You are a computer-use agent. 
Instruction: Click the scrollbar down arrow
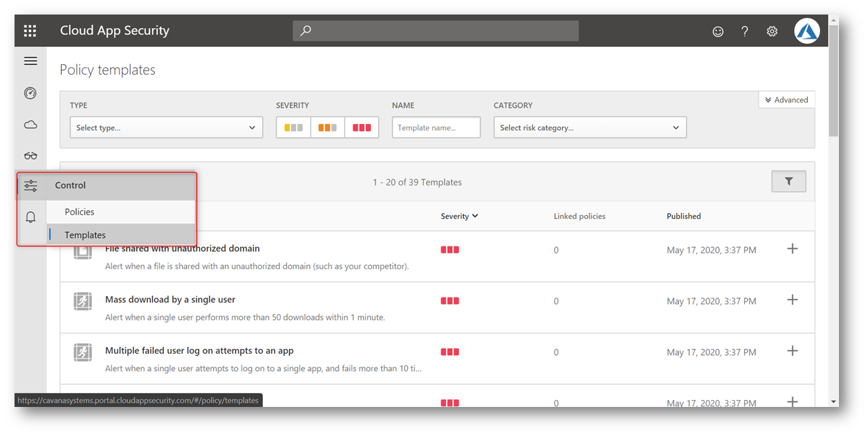click(x=833, y=401)
